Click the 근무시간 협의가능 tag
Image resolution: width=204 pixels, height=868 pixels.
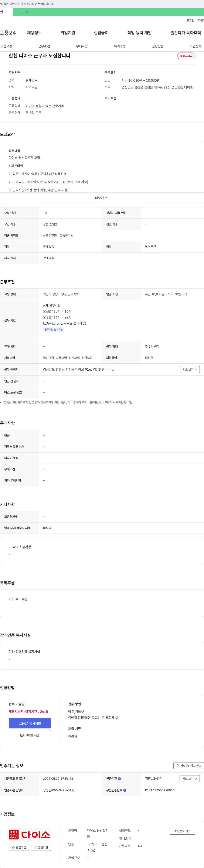pyautogui.click(x=54, y=330)
